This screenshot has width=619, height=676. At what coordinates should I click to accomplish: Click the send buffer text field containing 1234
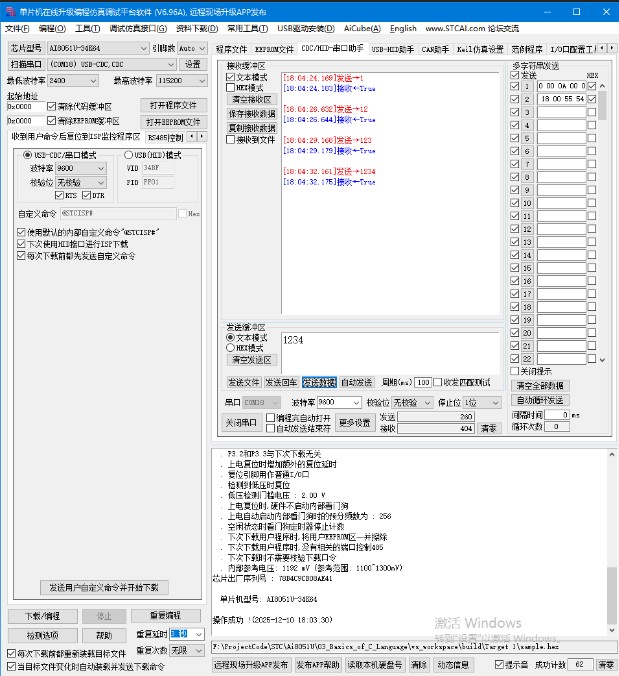390,353
